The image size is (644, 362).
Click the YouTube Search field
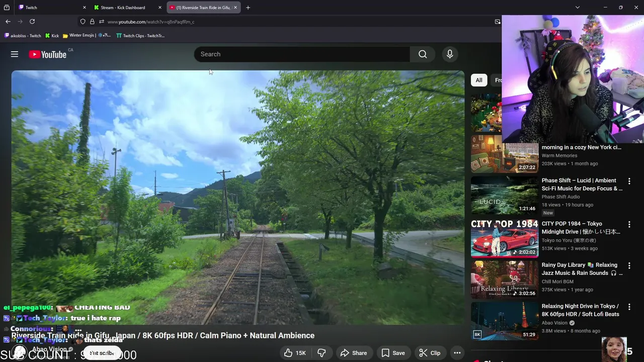tap(302, 54)
